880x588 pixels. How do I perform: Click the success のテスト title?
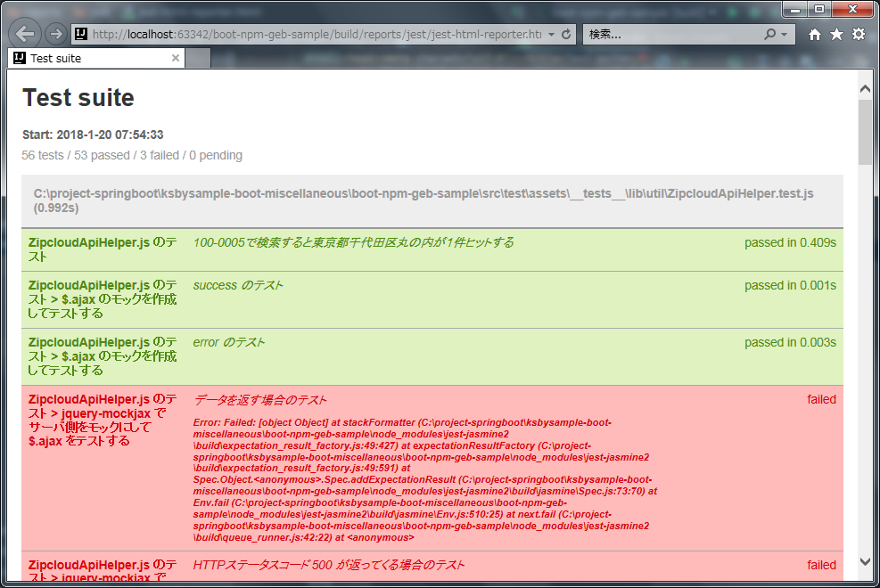tap(238, 285)
